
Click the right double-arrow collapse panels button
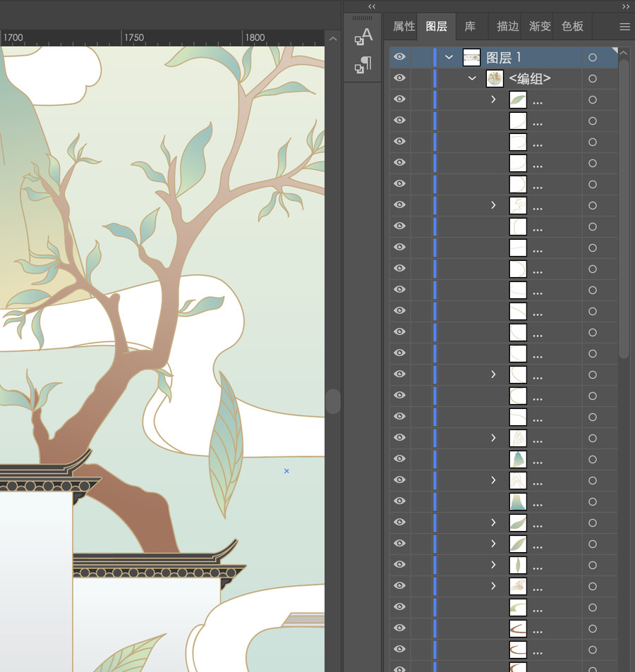[x=626, y=6]
